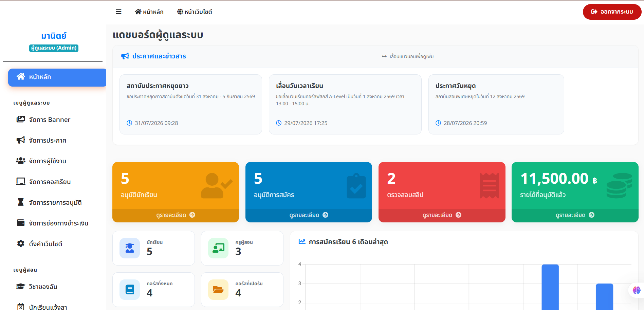Click the clock icon beside 28/07/2026 20:59
This screenshot has height=310, width=644.
[438, 123]
